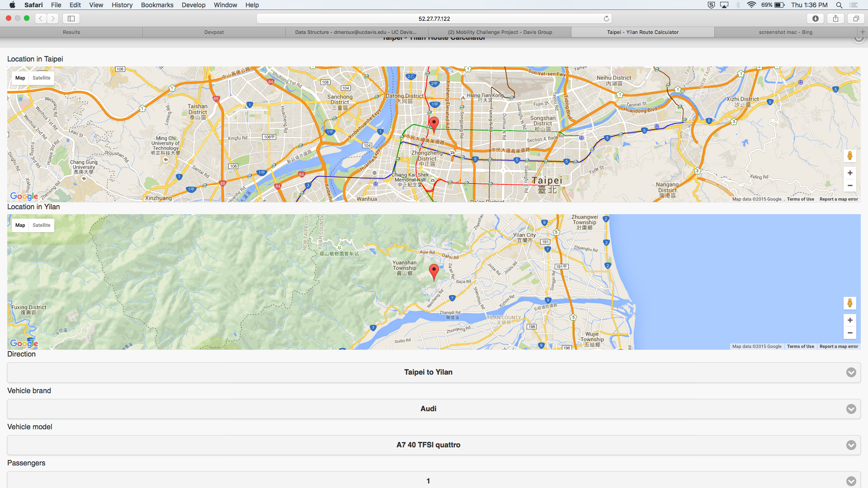This screenshot has width=868, height=488.
Task: Open Safari downloads icon
Action: point(815,19)
